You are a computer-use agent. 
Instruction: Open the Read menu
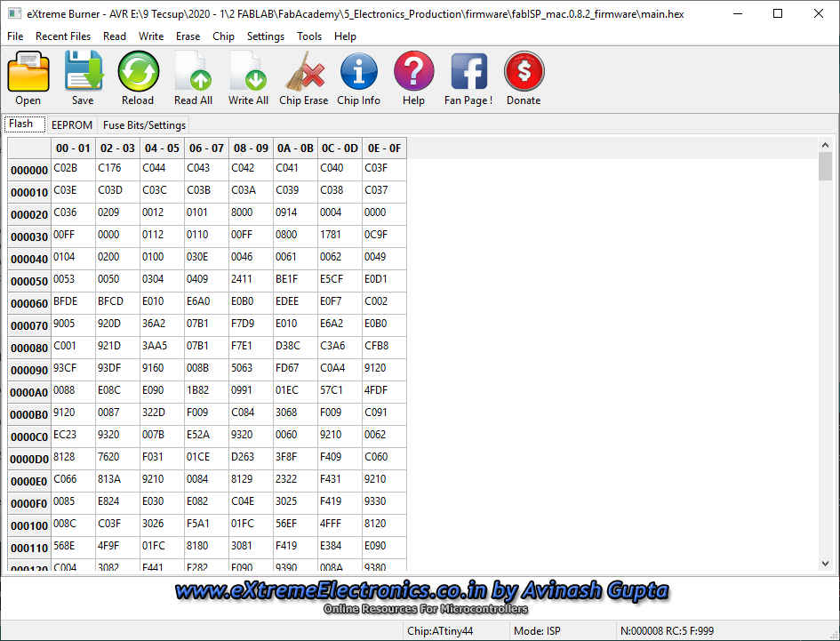click(115, 36)
